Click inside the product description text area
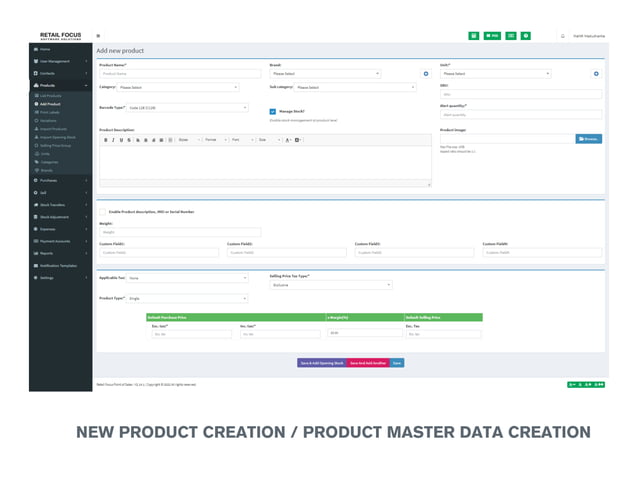 [x=265, y=163]
